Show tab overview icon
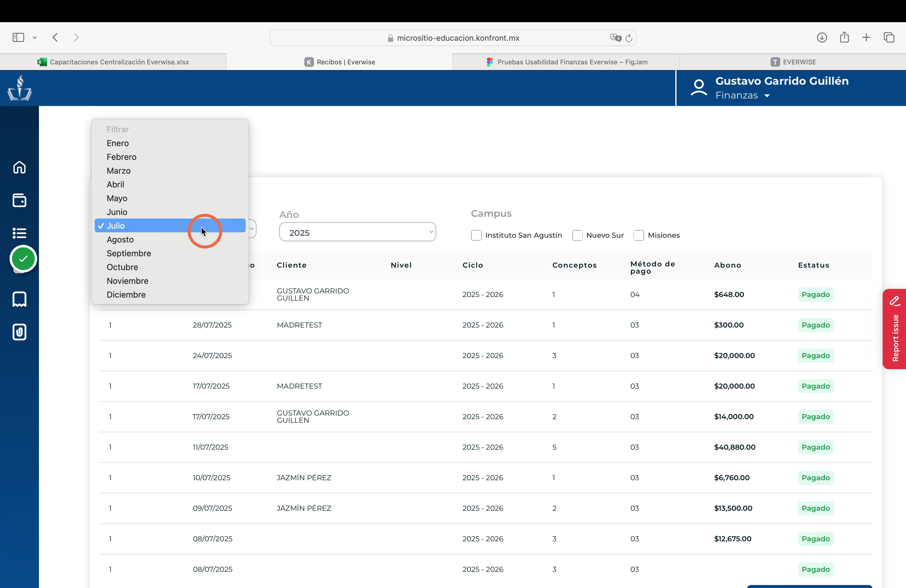906x588 pixels. pos(889,37)
